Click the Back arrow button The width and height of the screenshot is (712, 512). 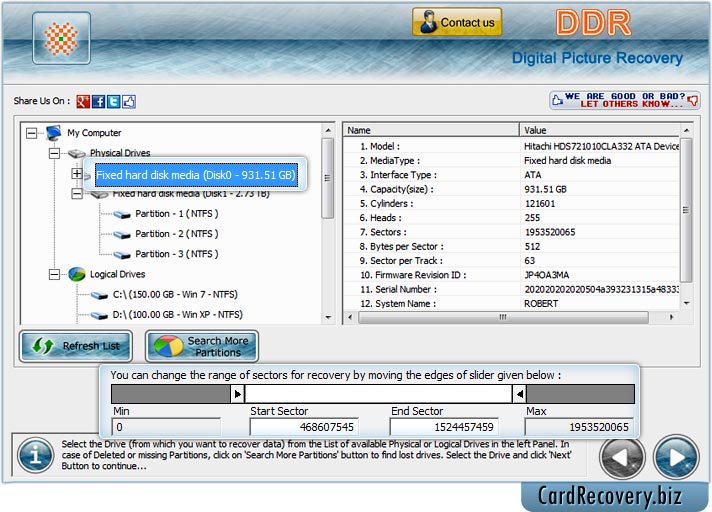622,457
